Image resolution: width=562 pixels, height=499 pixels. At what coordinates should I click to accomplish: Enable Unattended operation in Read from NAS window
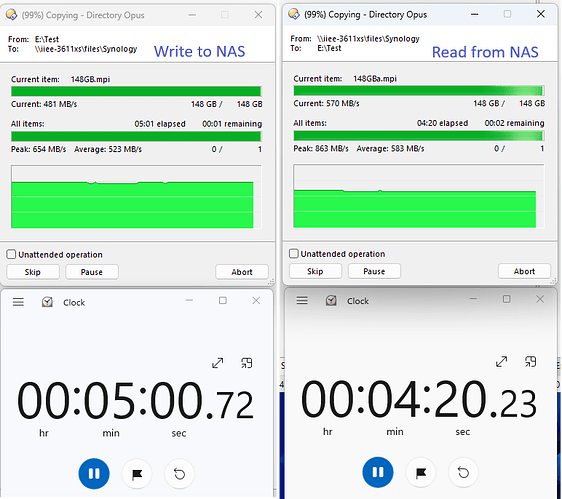point(294,253)
